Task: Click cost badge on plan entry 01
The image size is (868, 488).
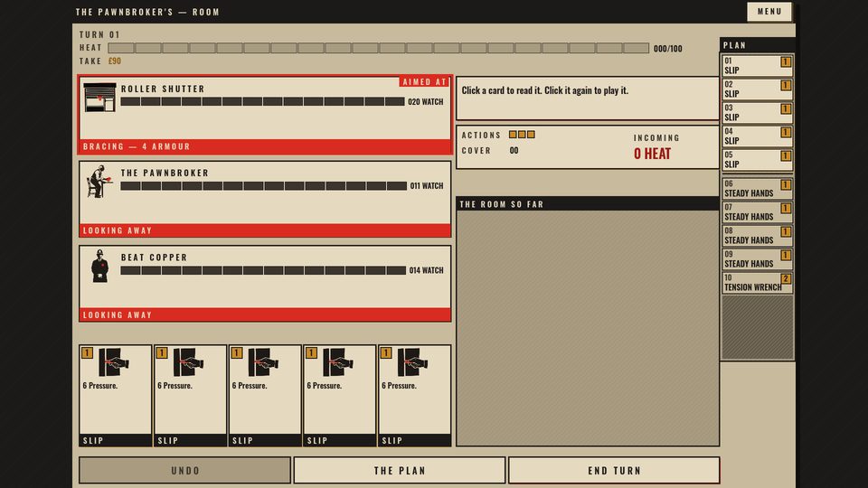Action: tap(786, 62)
